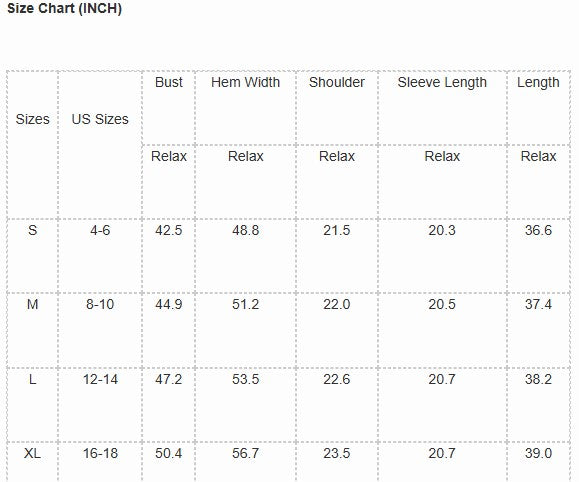Select the Sizes column header
The width and height of the screenshot is (579, 482).
(x=32, y=119)
